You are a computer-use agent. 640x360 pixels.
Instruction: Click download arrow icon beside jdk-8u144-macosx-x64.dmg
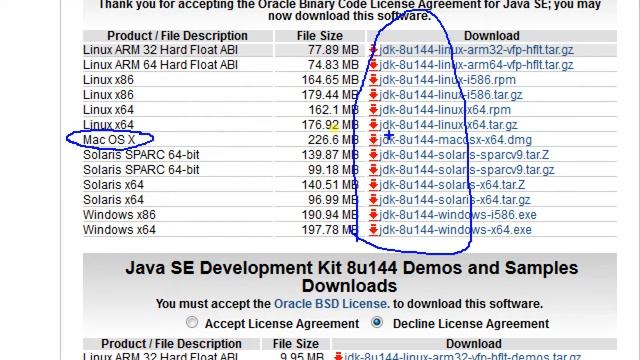373,140
